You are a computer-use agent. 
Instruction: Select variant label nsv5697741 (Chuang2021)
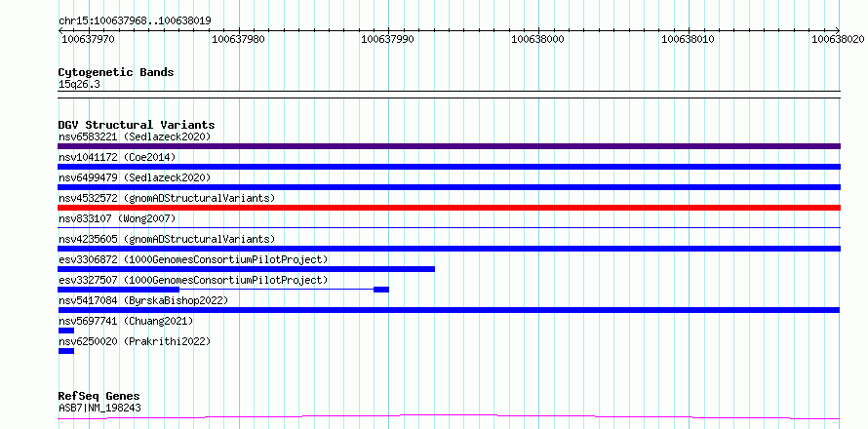click(126, 321)
